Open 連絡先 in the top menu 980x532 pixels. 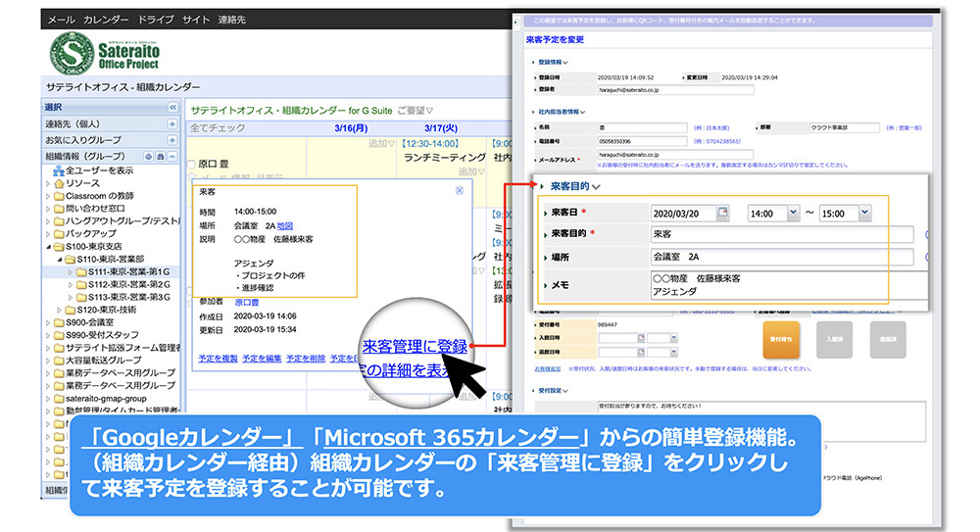click(x=232, y=20)
